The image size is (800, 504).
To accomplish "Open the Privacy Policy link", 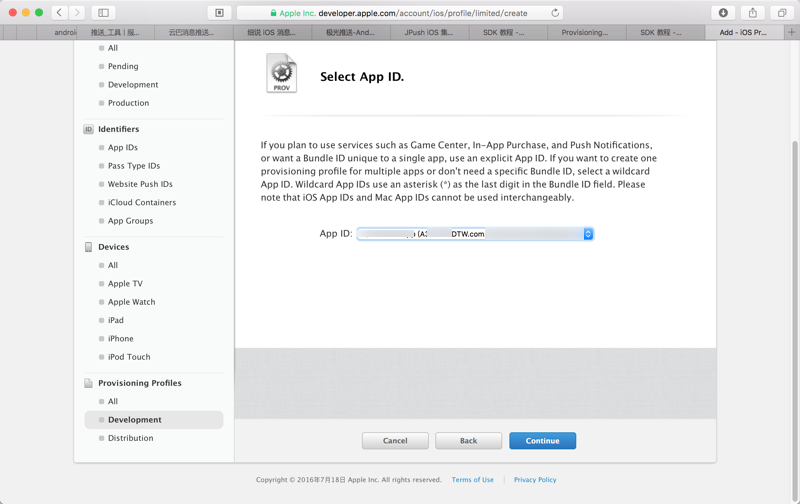I will (535, 480).
